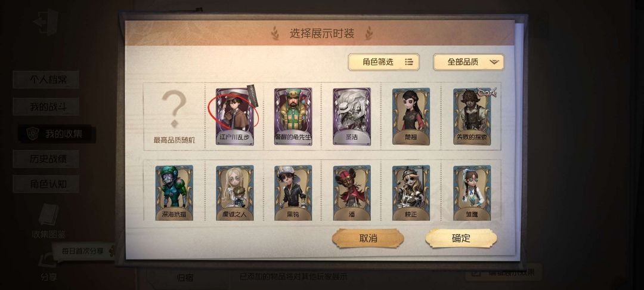The image size is (644, 290).
Task: Tap the exit door icon
Action: pos(46,23)
